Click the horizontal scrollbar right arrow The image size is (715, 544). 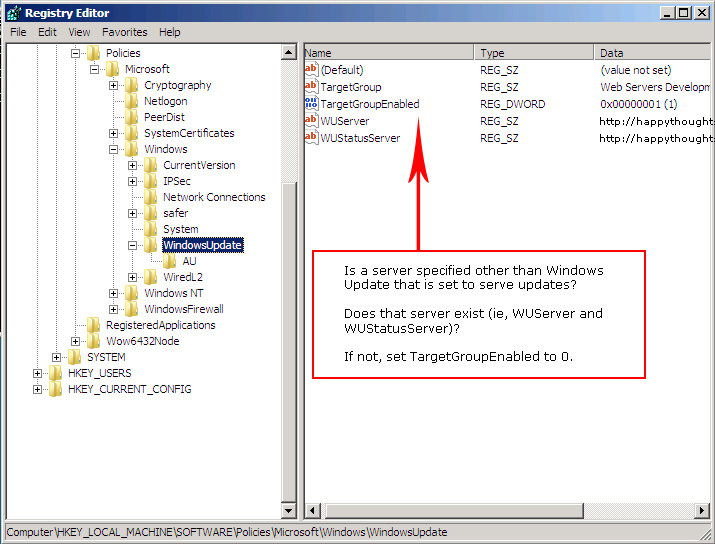point(701,510)
